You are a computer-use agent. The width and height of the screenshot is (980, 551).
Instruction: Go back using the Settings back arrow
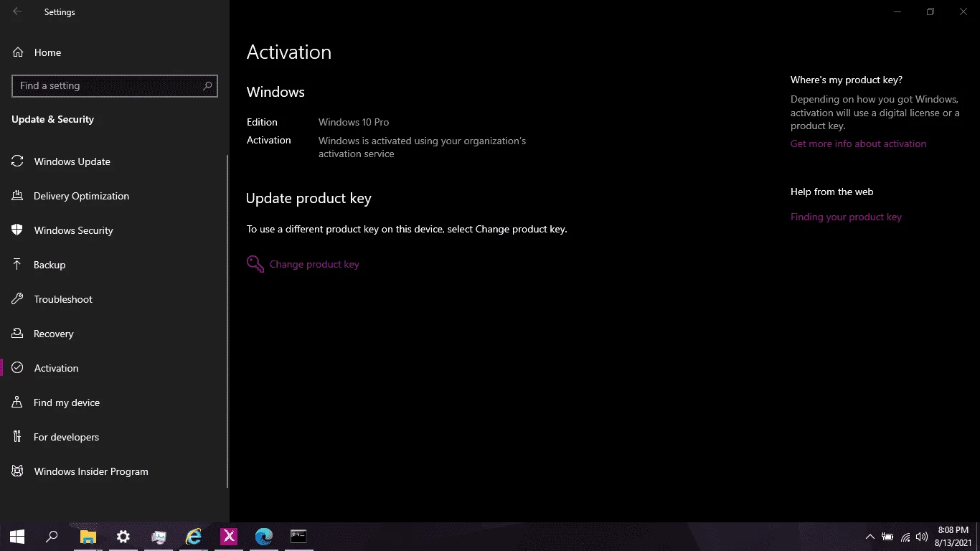click(17, 11)
